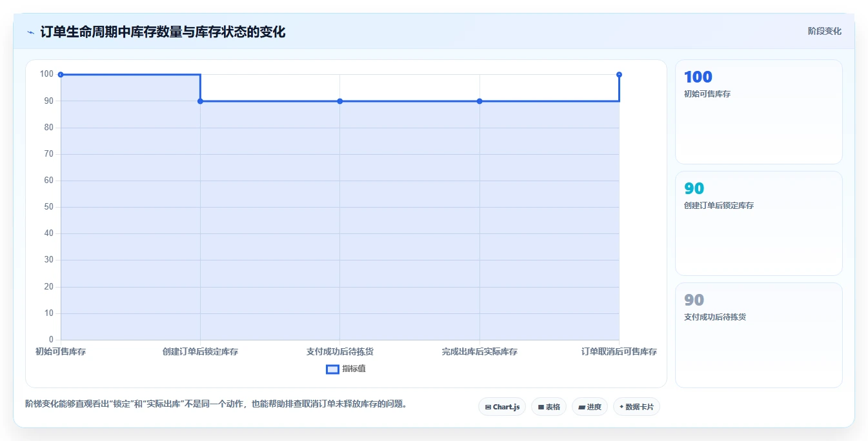
Task: Click the data point at 初始可售库存
Action: (x=61, y=75)
